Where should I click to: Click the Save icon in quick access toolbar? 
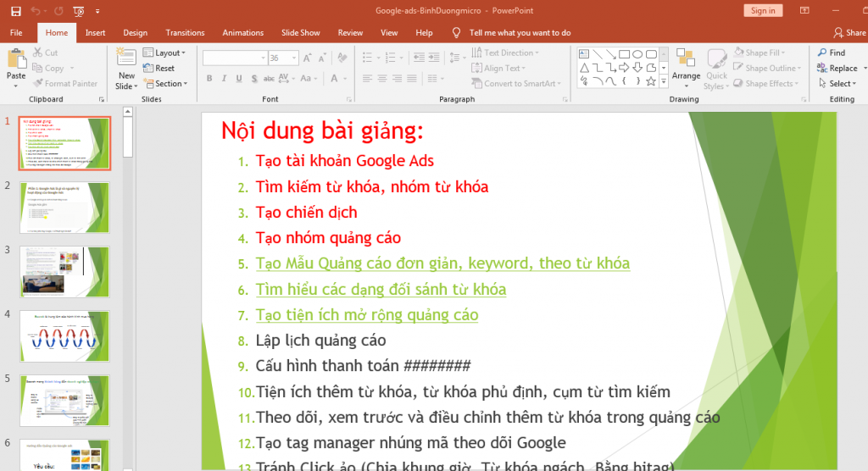click(15, 10)
